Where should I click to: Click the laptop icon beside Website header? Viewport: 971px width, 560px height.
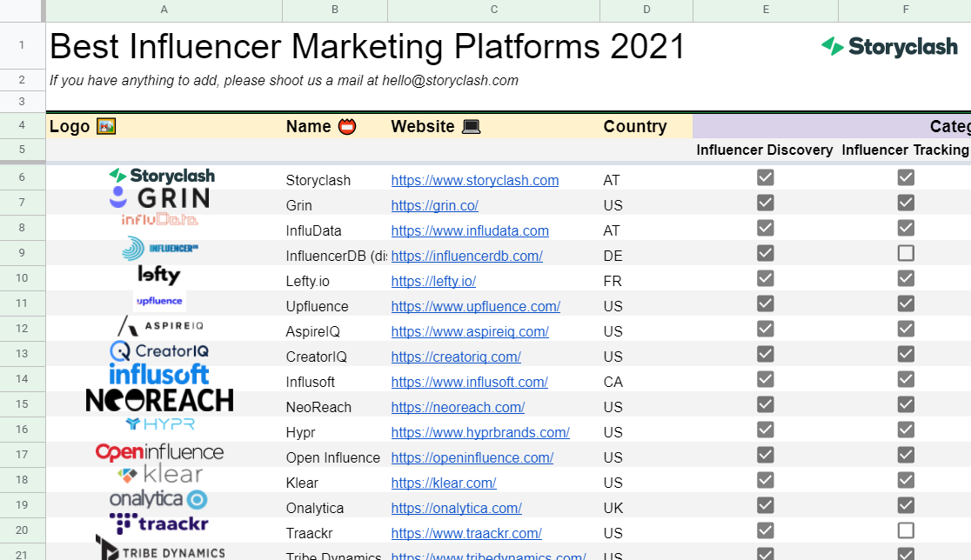point(472,126)
